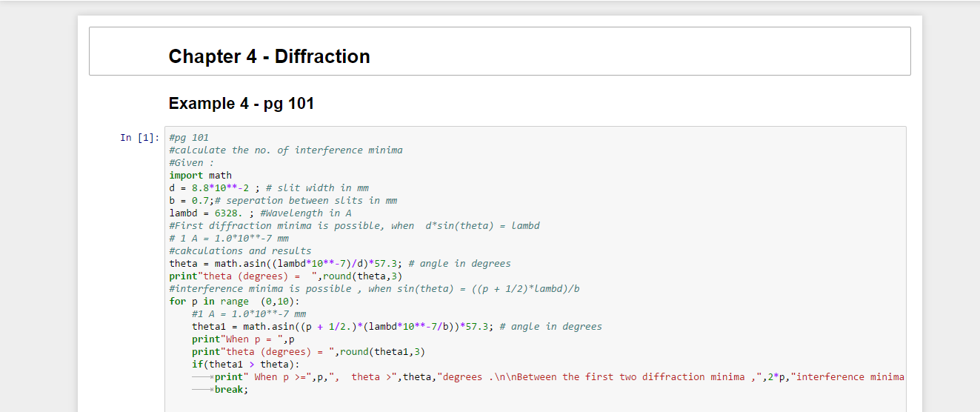980x412 pixels.
Task: Click the "break;" statement
Action: [232, 390]
